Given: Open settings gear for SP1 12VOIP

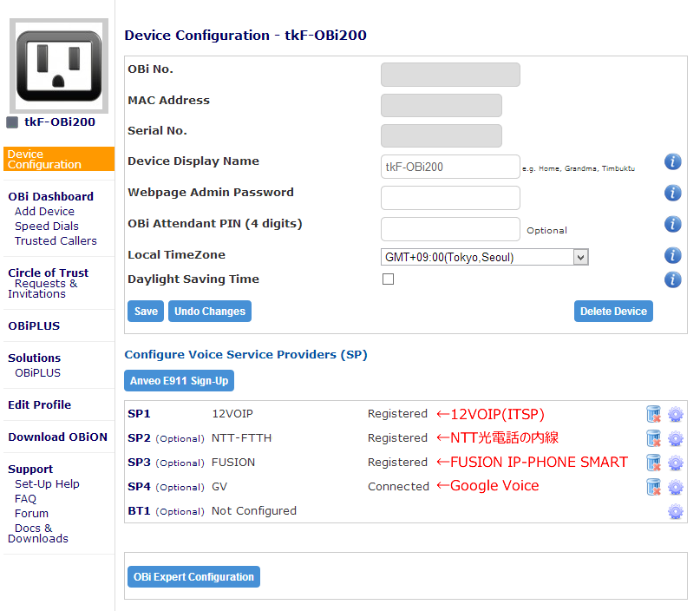Looking at the screenshot, I should (676, 415).
